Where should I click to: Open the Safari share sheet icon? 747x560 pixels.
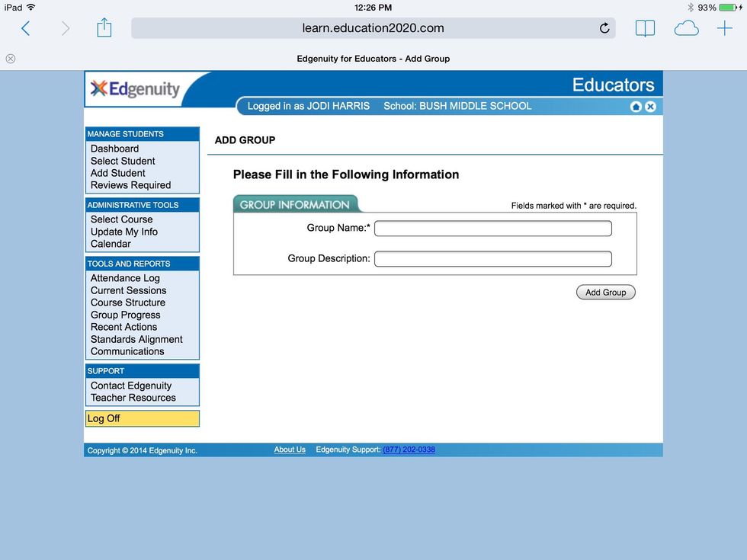(x=104, y=29)
